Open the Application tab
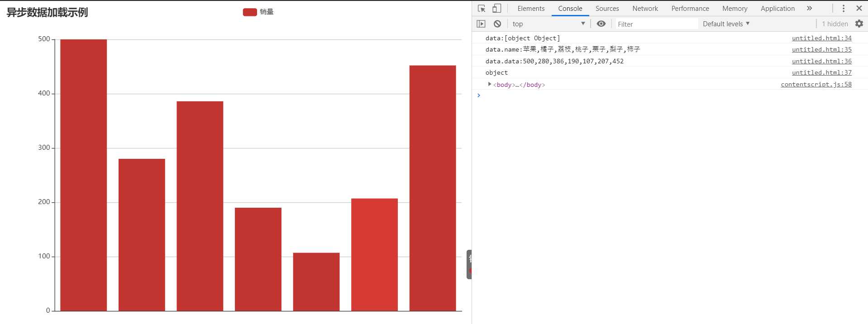Image resolution: width=868 pixels, height=324 pixels. click(777, 9)
